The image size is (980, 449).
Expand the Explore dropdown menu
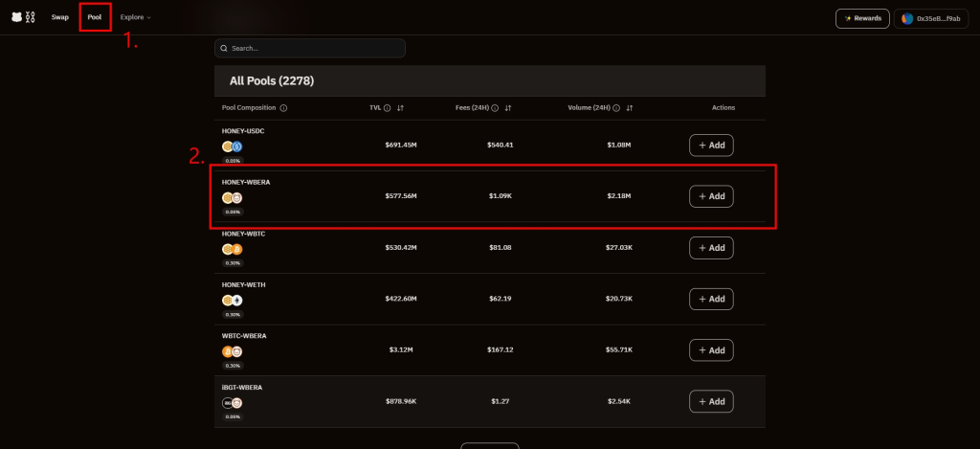(135, 17)
